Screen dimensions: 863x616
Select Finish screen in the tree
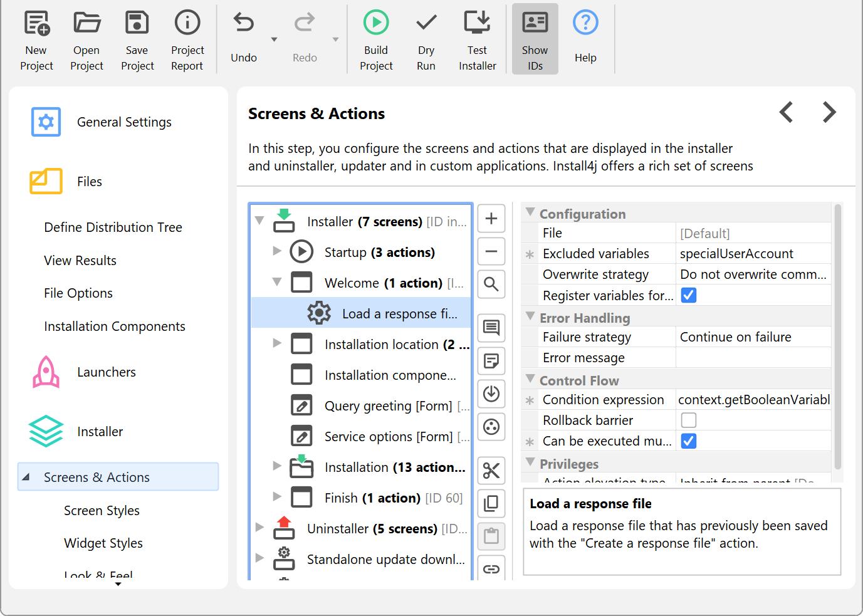coord(372,498)
